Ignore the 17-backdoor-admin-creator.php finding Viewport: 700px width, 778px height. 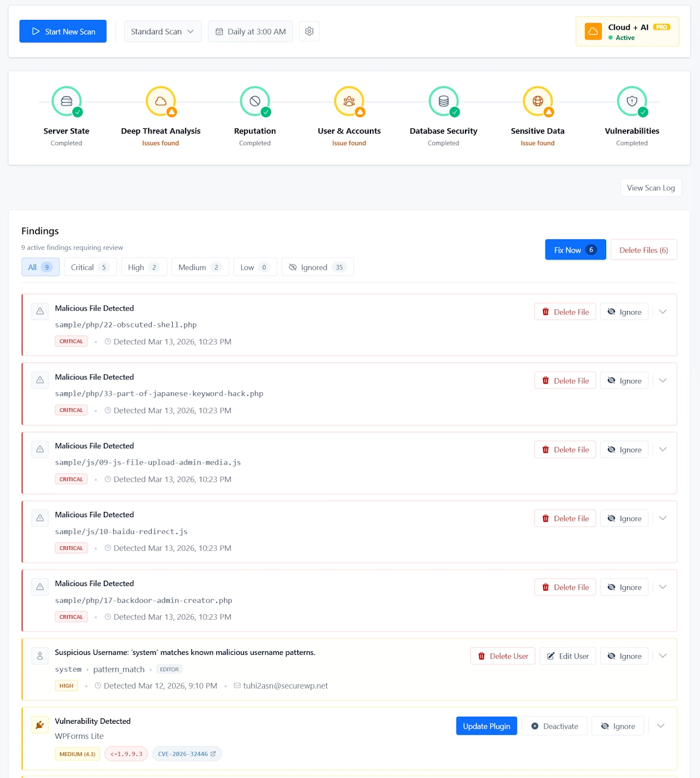point(624,587)
